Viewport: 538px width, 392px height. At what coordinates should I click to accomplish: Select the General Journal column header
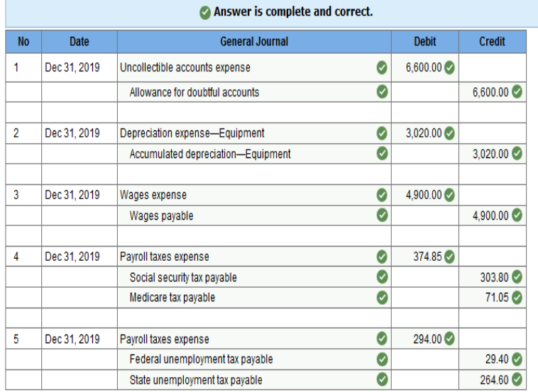(x=254, y=41)
